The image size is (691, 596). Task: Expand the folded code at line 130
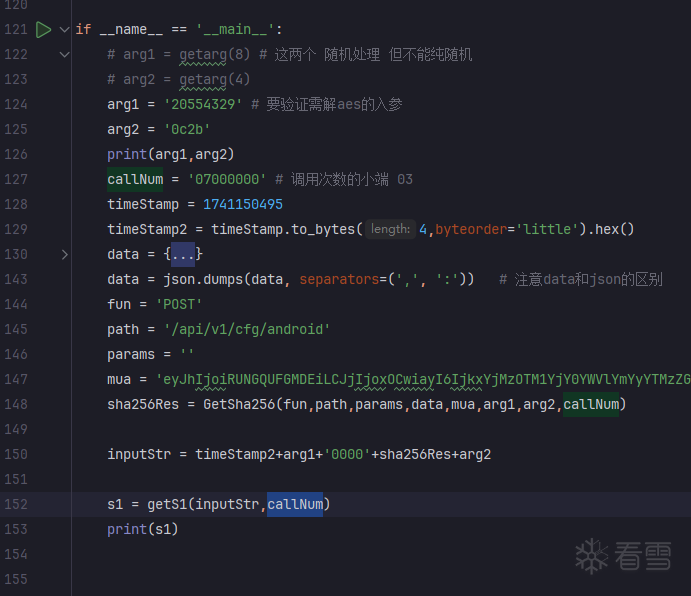tap(64, 254)
